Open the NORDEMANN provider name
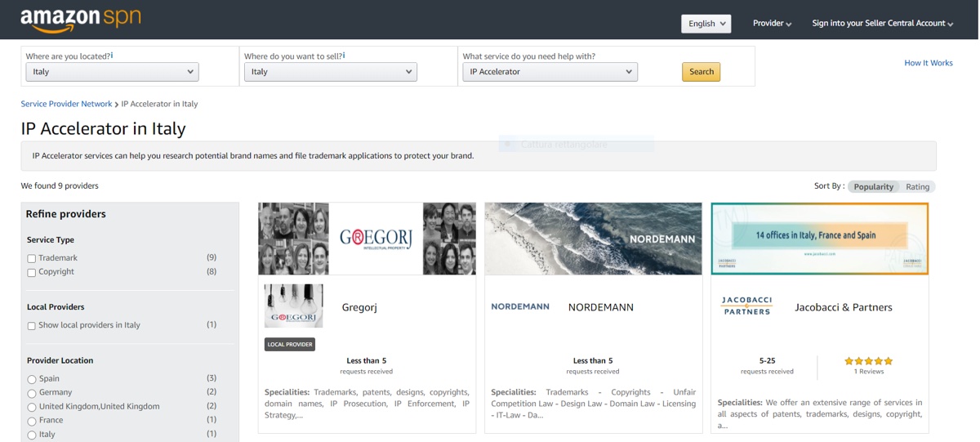 (601, 307)
